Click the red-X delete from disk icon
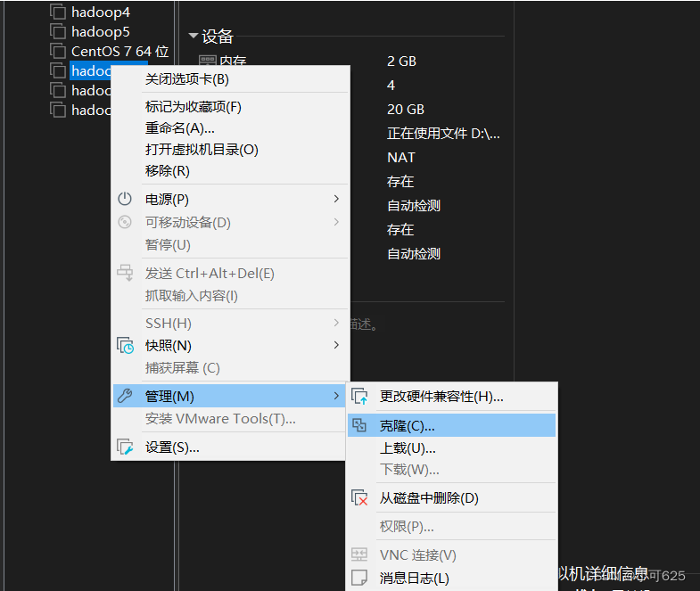 pyautogui.click(x=359, y=497)
